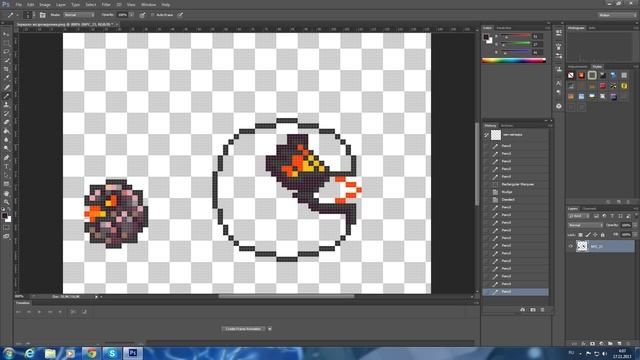
Task: Select the Eyedropper tool
Action: (6, 78)
